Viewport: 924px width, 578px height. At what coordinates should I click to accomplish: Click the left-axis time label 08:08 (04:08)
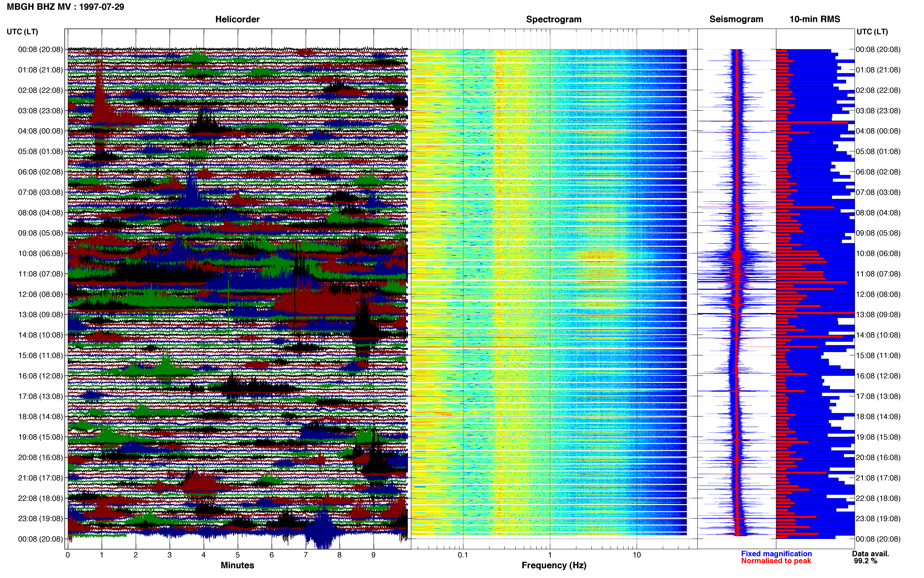click(x=41, y=212)
